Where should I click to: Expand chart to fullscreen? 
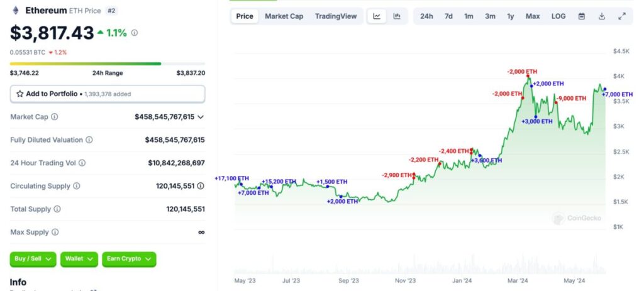pos(622,16)
